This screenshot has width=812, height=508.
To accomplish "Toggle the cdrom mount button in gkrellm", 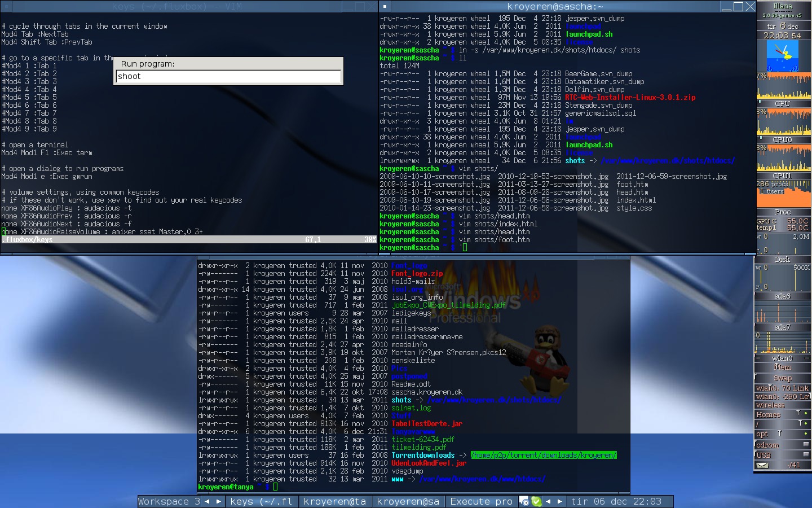I will 806,445.
